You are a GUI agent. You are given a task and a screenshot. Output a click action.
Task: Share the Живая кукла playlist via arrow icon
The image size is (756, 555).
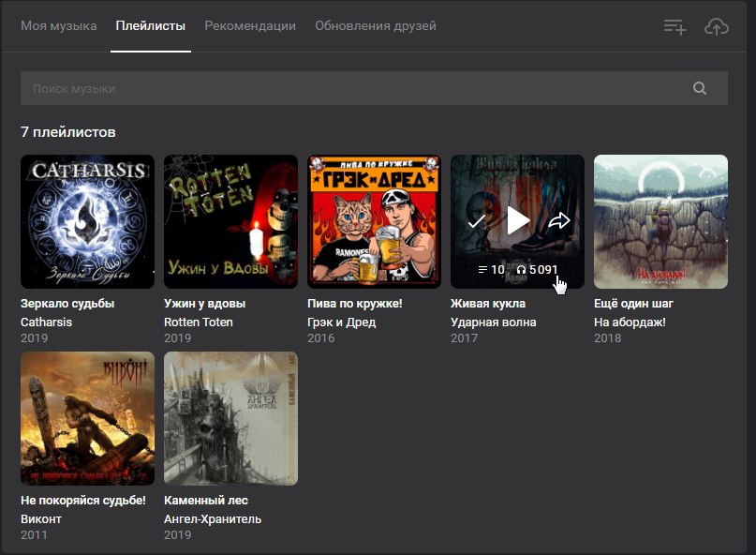click(x=559, y=220)
